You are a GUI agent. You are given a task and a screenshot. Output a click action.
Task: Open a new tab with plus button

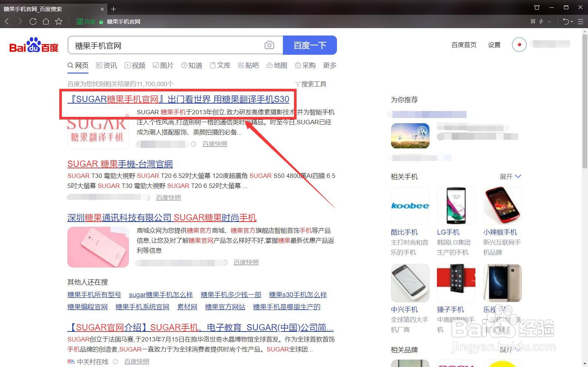click(114, 9)
